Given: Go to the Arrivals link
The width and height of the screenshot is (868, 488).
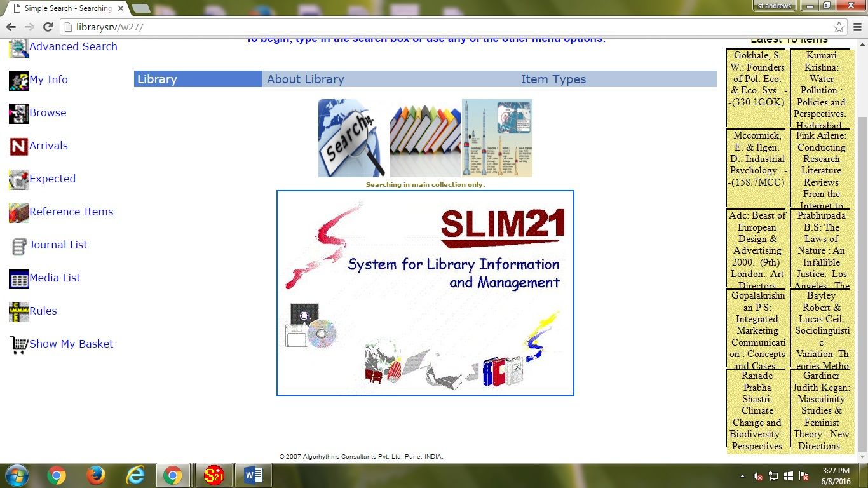Looking at the screenshot, I should pyautogui.click(x=48, y=146).
